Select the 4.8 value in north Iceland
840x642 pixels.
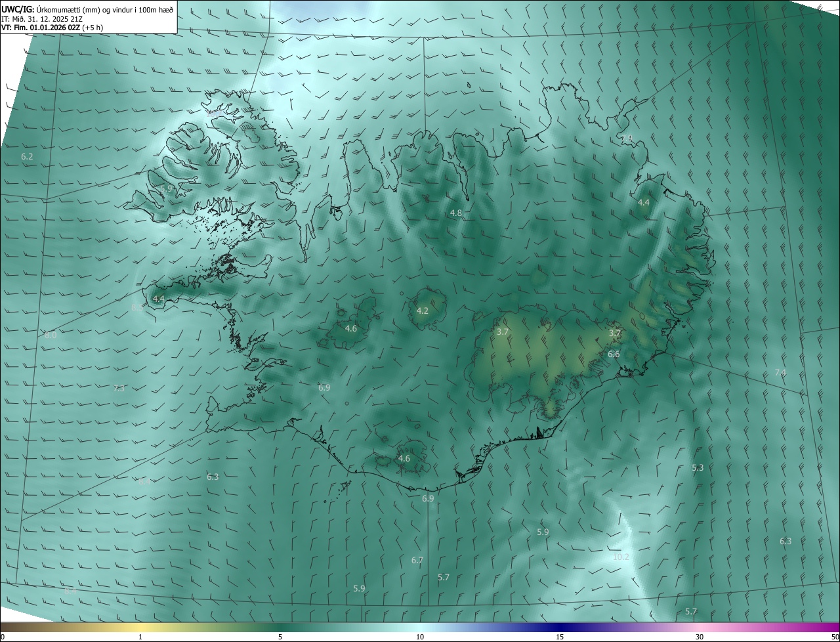tap(456, 213)
